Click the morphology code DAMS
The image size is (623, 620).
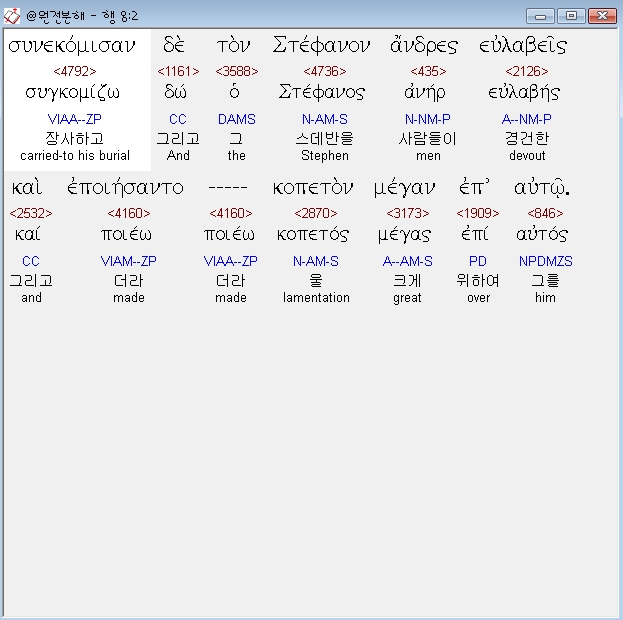tap(237, 119)
